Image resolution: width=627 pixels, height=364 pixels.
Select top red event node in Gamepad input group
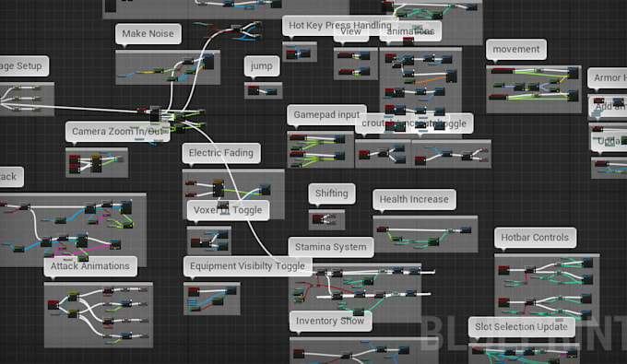[298, 137]
